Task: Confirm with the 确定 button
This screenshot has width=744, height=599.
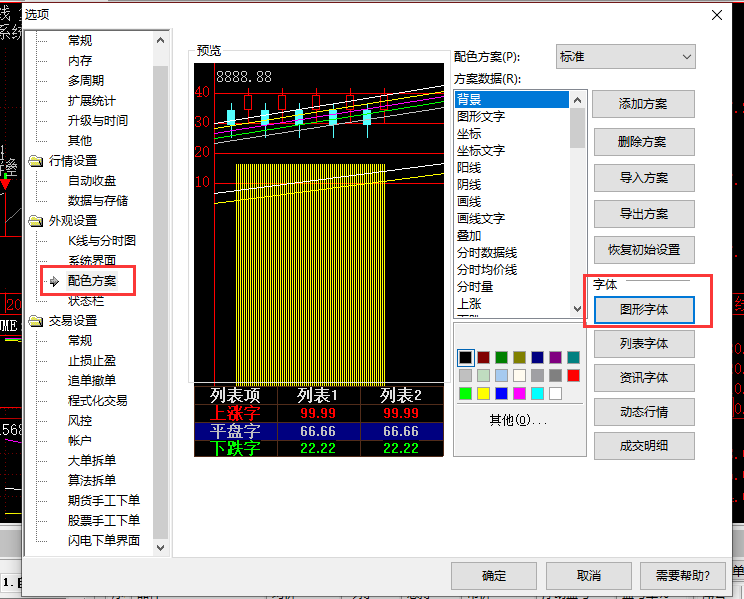Action: (x=494, y=576)
